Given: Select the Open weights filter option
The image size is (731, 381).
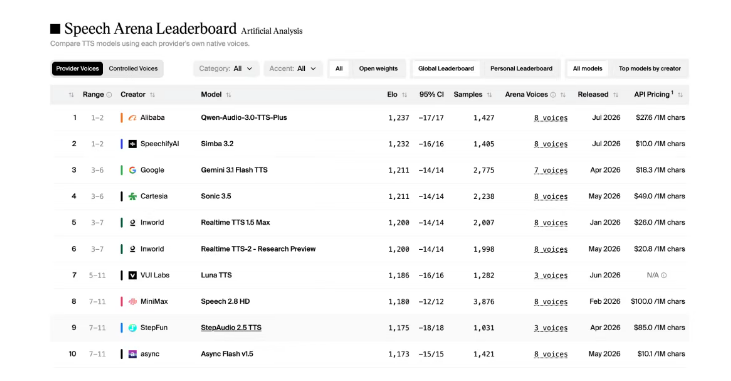Looking at the screenshot, I should pyautogui.click(x=378, y=69).
